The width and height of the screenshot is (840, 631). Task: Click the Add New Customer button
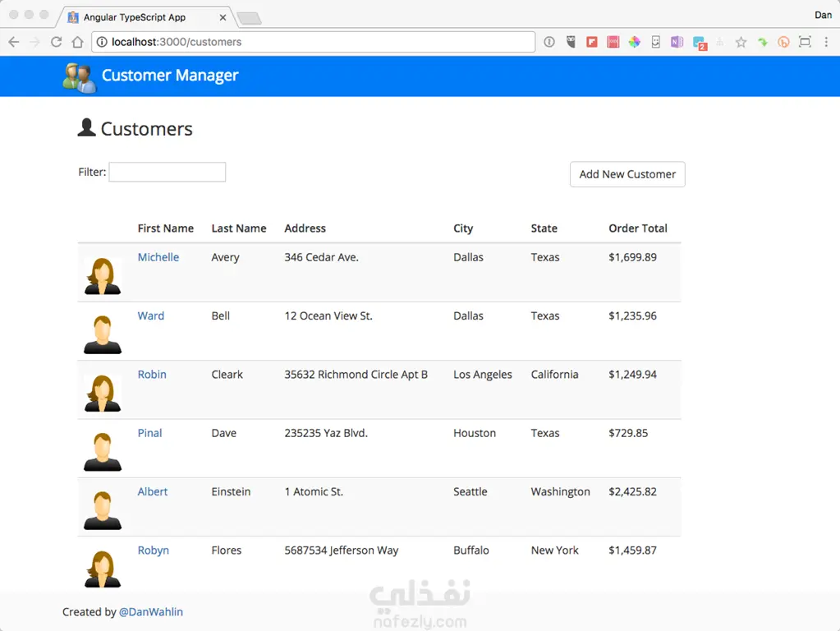[x=627, y=174]
